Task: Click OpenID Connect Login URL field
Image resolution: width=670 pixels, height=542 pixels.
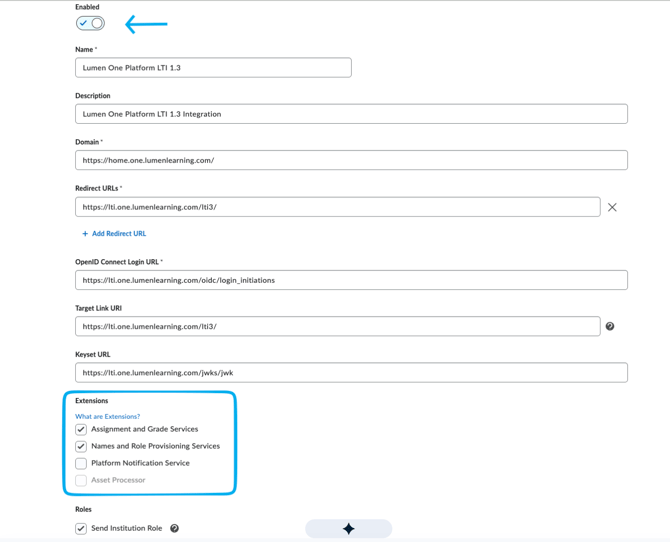Action: (x=351, y=280)
